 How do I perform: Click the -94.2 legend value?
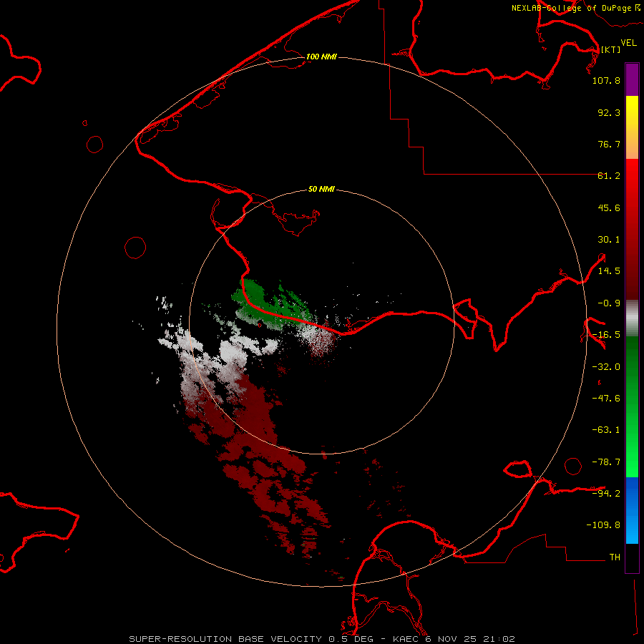click(x=606, y=493)
